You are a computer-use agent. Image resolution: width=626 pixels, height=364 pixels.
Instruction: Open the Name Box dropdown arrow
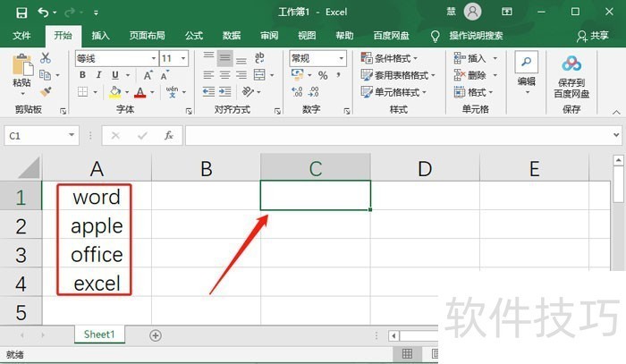72,135
